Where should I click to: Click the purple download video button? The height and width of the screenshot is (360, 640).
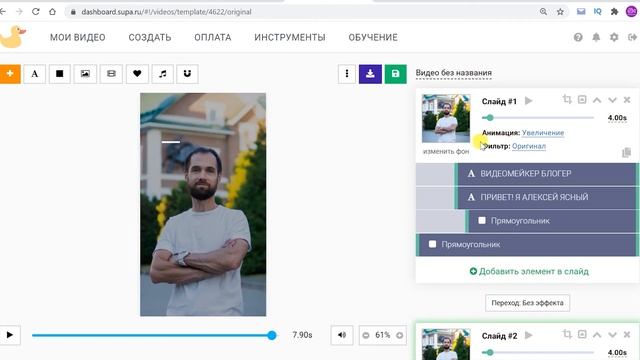(x=370, y=74)
